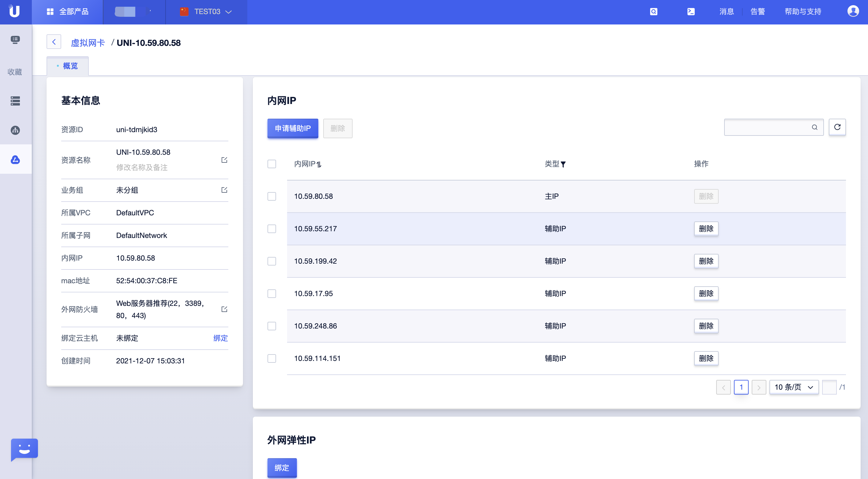Open the 全部产品 products menu

tap(67, 12)
